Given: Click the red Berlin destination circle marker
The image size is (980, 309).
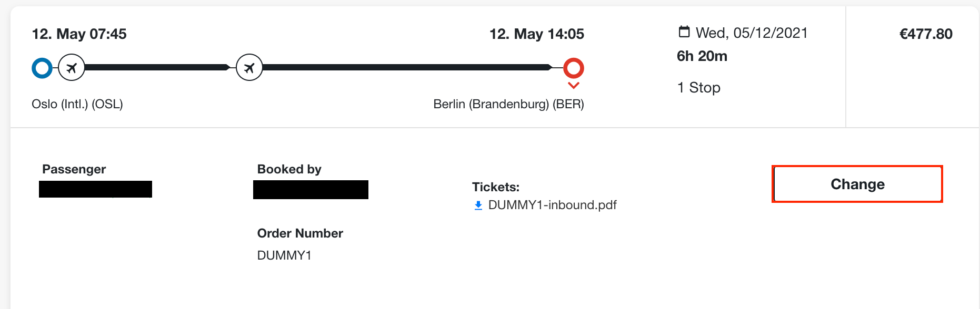Looking at the screenshot, I should click(x=574, y=68).
